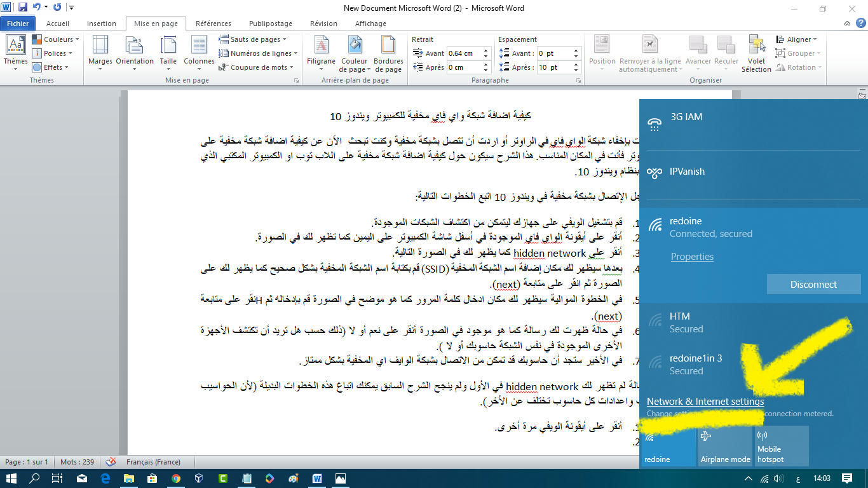This screenshot has width=868, height=488.
Task: Open the Taille page size icon
Action: 168,46
